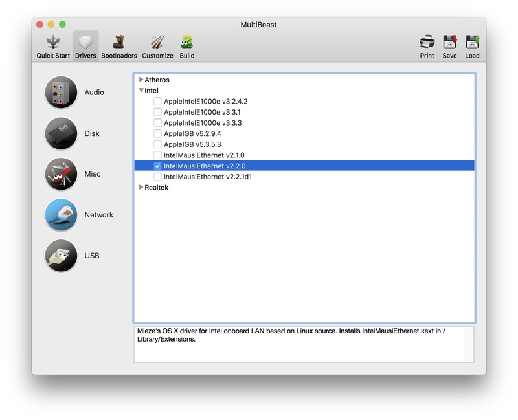The width and height of the screenshot is (518, 420).
Task: Check the AppleIGB v5.3.5.3 box
Action: 157,144
